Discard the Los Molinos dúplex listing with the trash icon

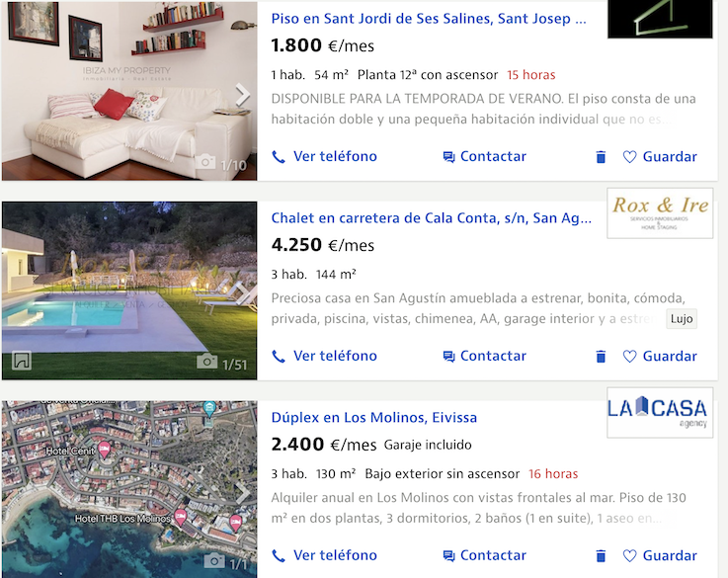point(601,555)
